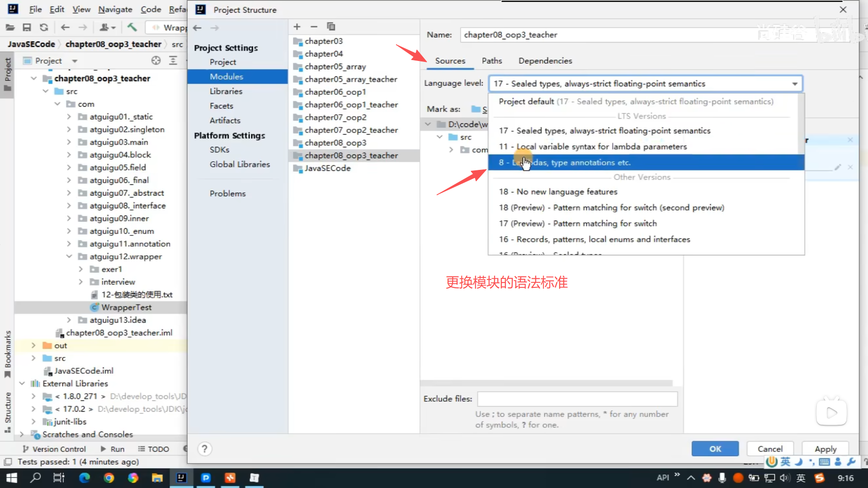The width and height of the screenshot is (868, 488).
Task: Click the OK button
Action: [x=715, y=449]
